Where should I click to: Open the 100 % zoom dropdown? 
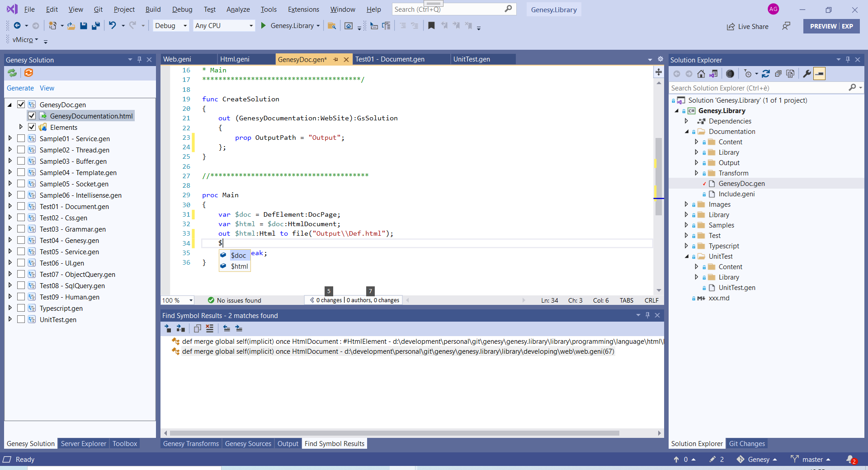pyautogui.click(x=178, y=300)
